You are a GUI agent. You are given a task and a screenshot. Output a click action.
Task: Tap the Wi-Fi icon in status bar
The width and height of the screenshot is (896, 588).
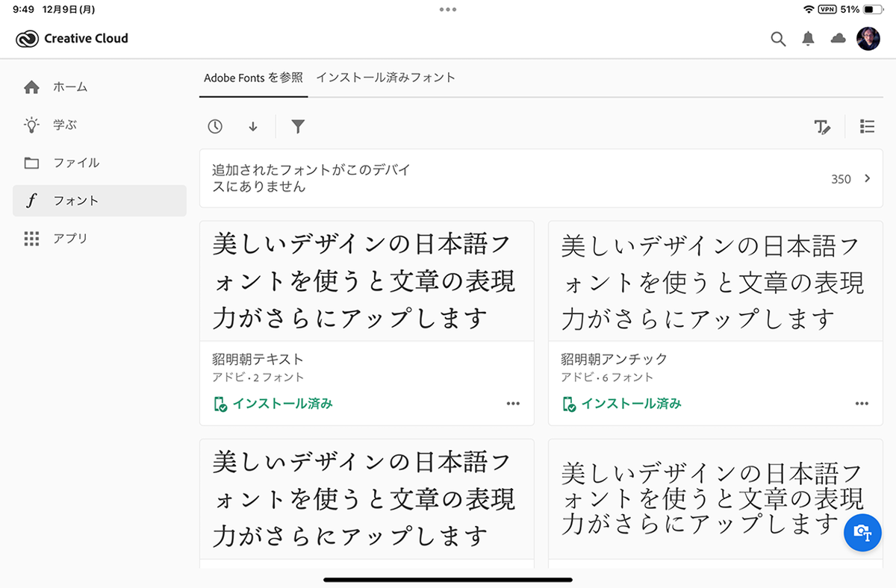click(809, 10)
